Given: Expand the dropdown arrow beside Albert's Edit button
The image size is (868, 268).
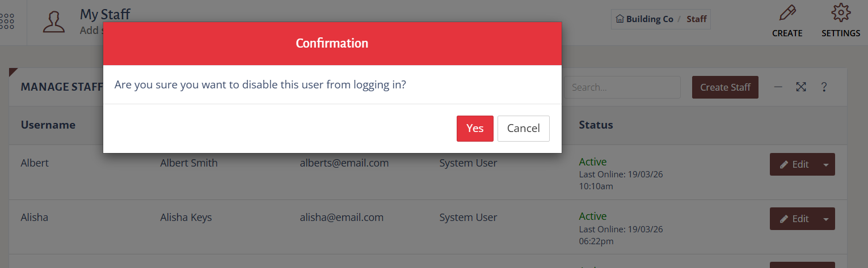Looking at the screenshot, I should [x=826, y=164].
